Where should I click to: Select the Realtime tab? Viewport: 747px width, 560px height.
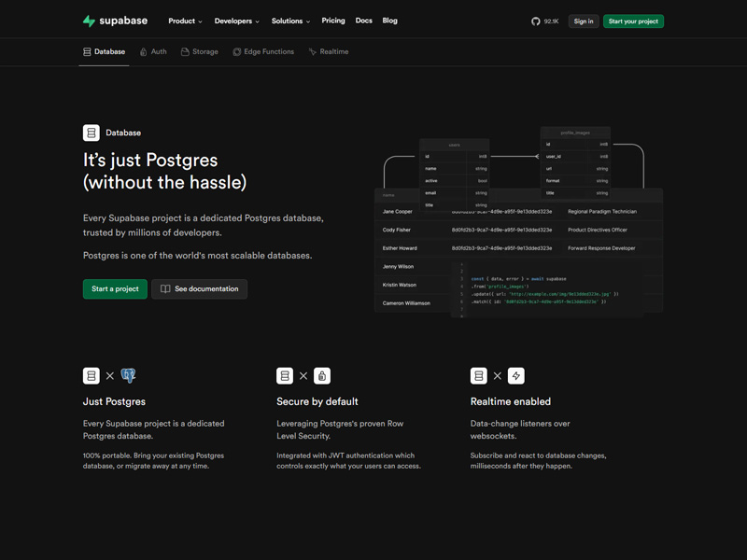point(329,52)
